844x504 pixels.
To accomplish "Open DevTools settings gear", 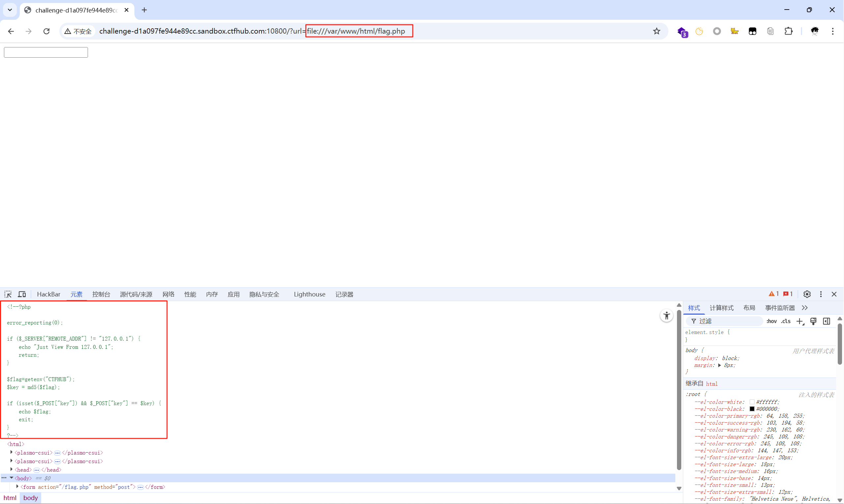I will pos(807,294).
